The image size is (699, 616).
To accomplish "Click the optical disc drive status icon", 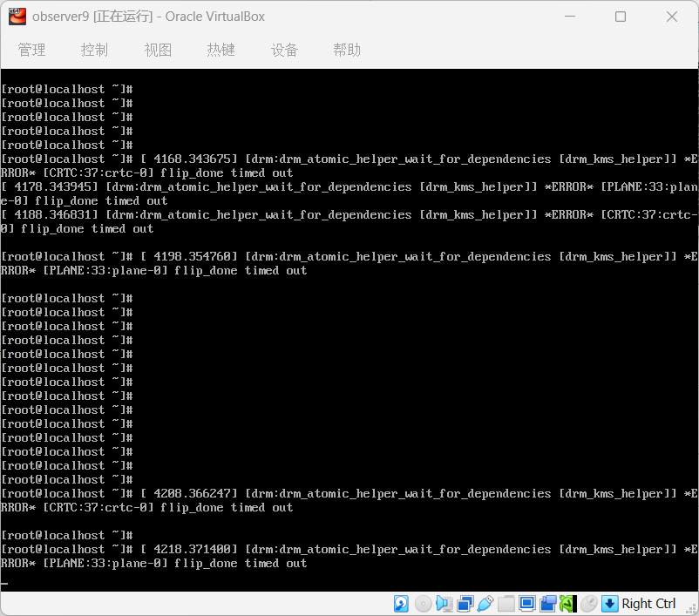I will [423, 603].
